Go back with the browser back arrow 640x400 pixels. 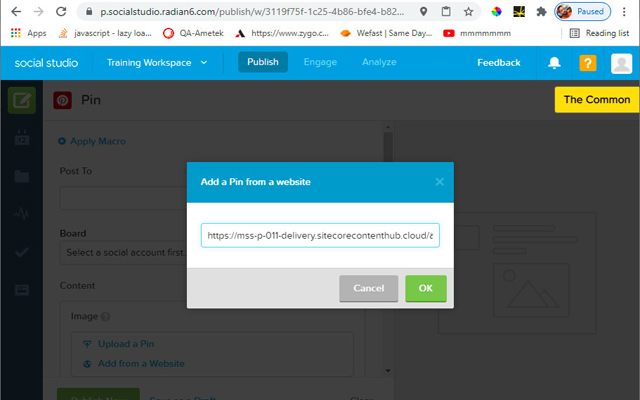pos(16,12)
